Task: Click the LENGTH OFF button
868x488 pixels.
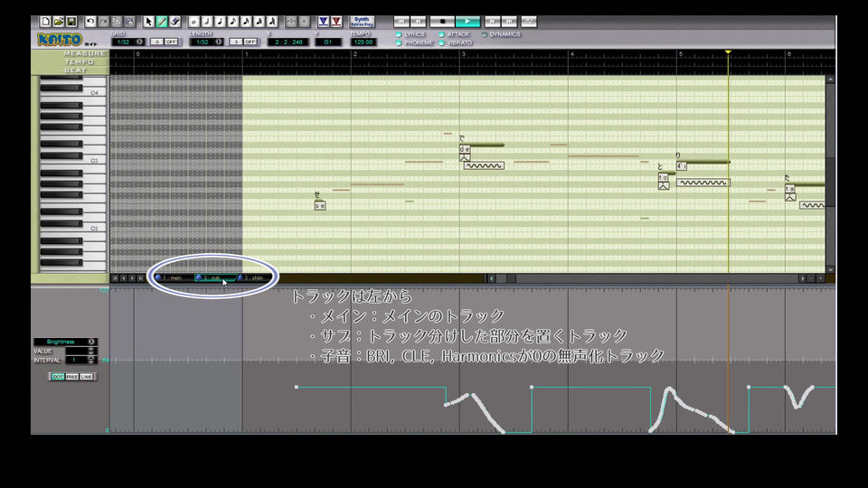Action: pyautogui.click(x=250, y=42)
